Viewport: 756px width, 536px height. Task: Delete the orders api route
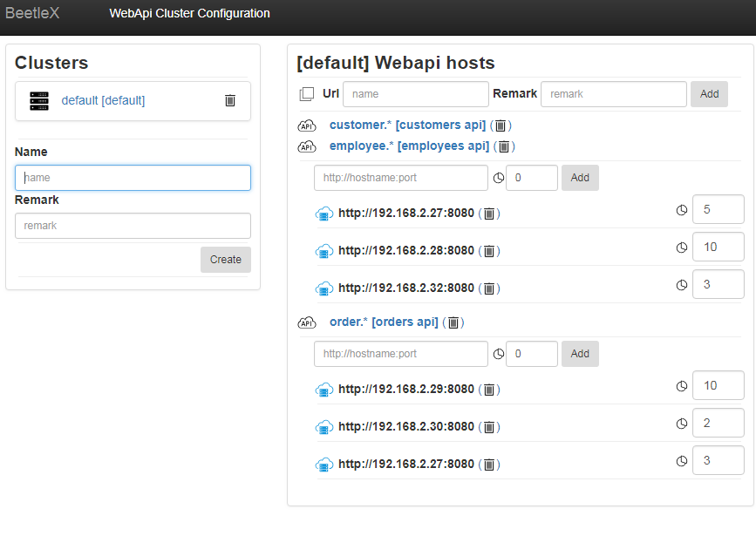coord(453,322)
